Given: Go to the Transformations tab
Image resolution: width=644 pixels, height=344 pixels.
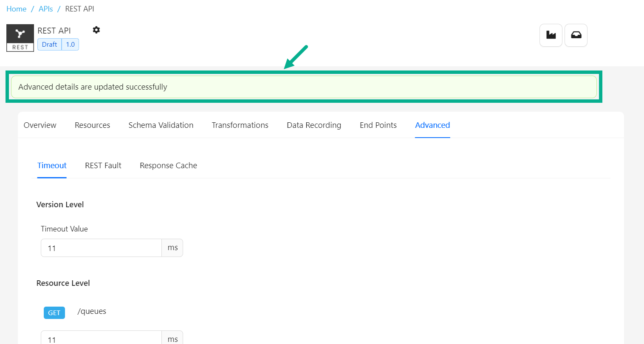Looking at the screenshot, I should point(240,125).
